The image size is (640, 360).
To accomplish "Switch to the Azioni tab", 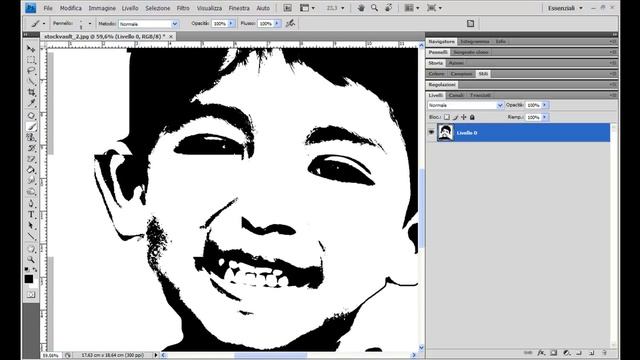I will [x=456, y=63].
